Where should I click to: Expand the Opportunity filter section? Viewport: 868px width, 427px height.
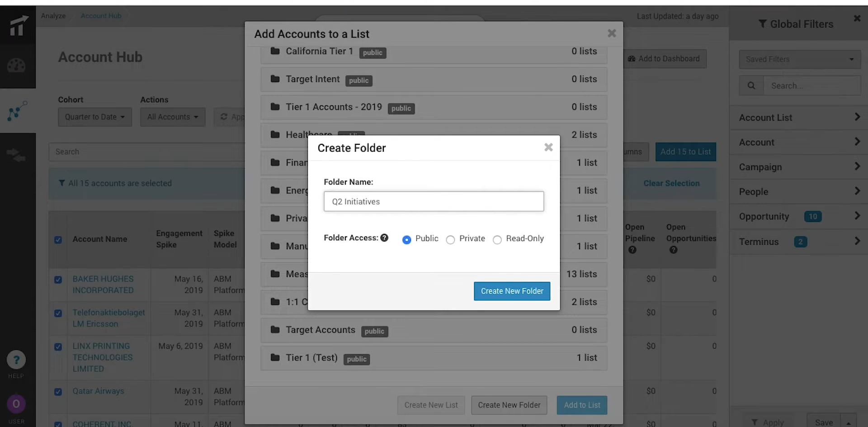798,216
